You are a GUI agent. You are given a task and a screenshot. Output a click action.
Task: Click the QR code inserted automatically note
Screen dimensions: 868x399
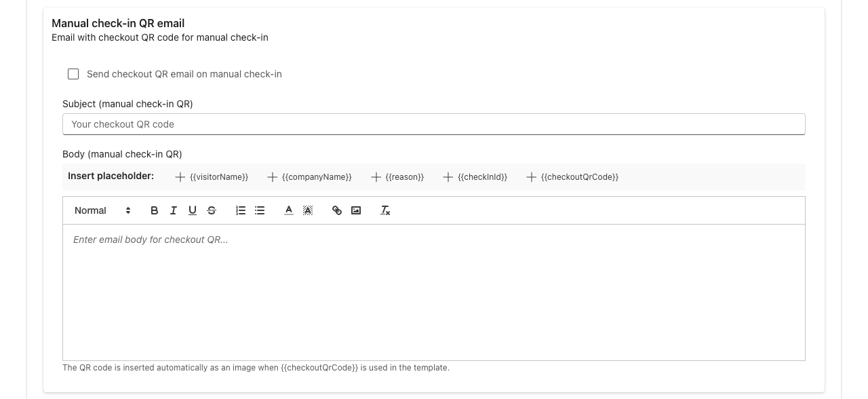256,368
